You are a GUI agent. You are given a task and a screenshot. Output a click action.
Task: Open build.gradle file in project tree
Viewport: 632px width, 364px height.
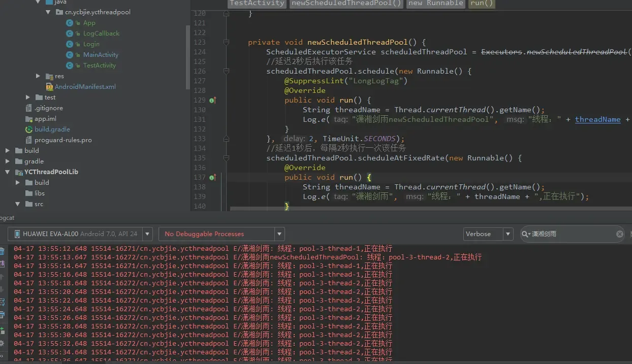click(52, 129)
